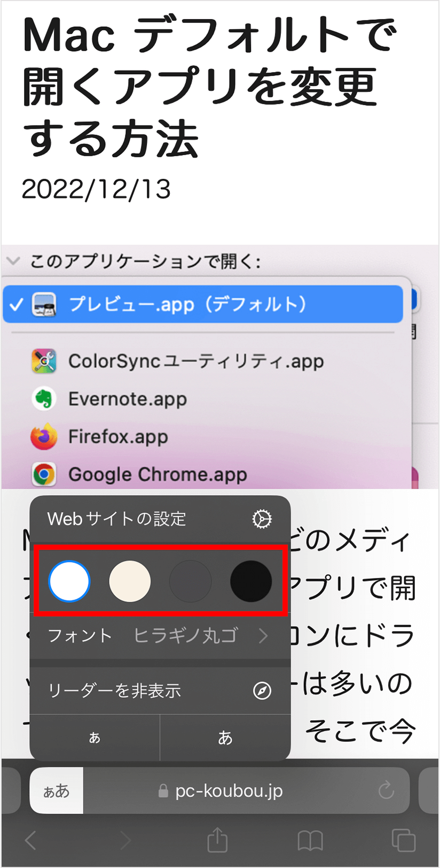Select the black background color

pos(251,581)
